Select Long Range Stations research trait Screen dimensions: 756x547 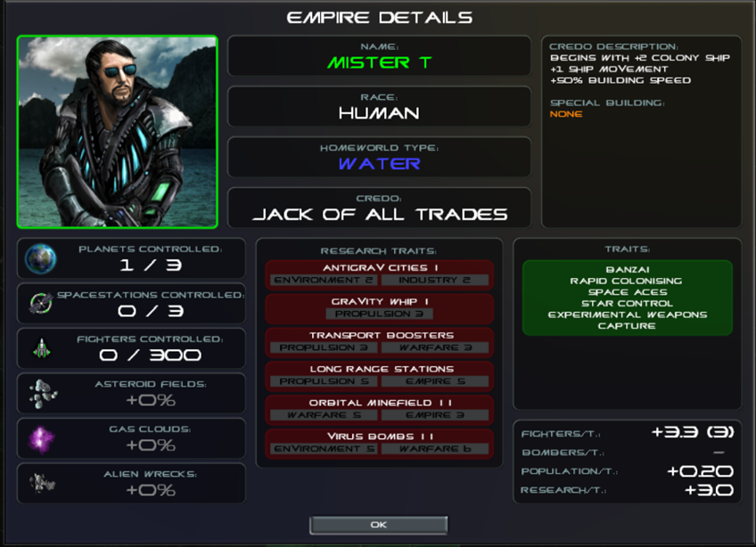380,376
